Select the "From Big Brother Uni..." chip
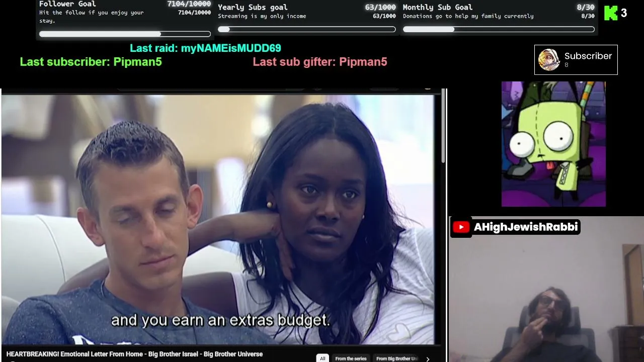Image resolution: width=644 pixels, height=362 pixels. coord(397,358)
